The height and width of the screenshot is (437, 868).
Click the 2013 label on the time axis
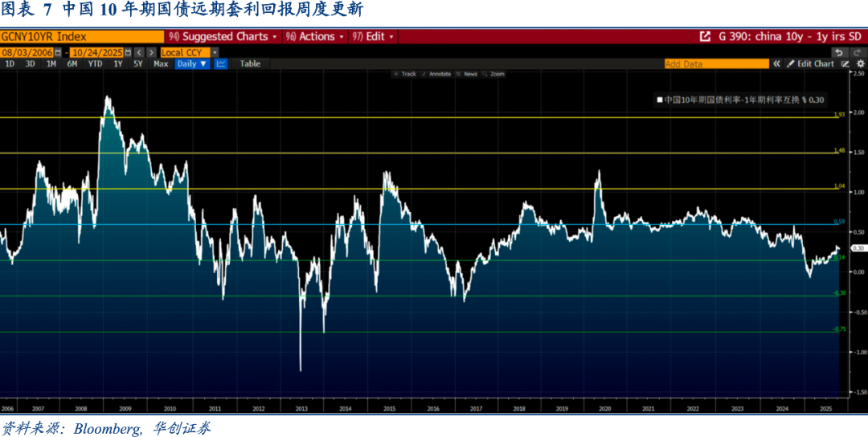click(x=301, y=408)
